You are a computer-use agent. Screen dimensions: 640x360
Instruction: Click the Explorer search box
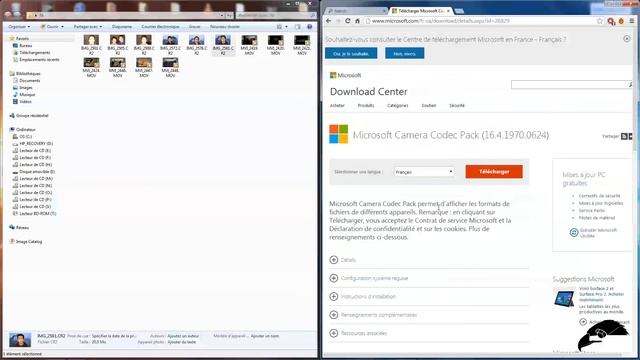(x=276, y=16)
